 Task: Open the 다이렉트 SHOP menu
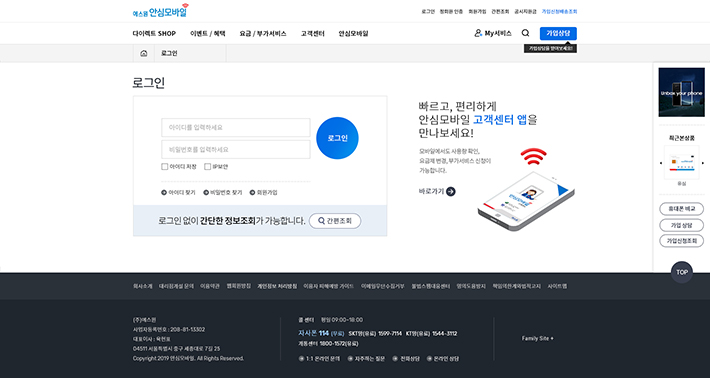coord(154,33)
